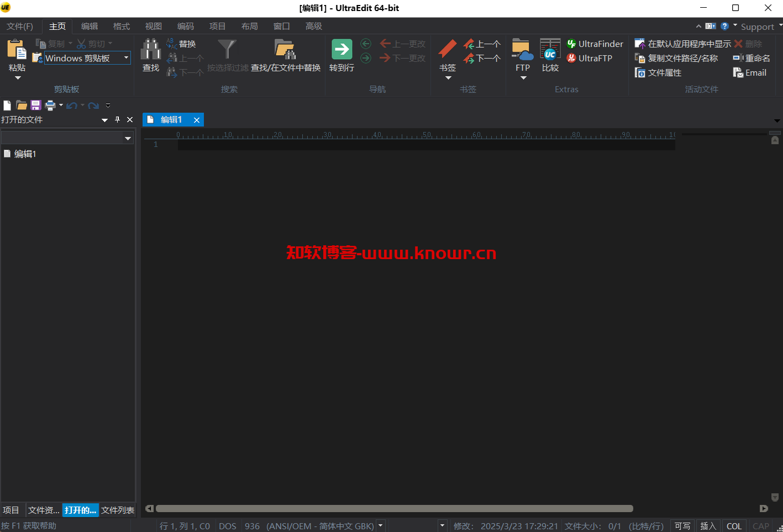783x532 pixels.
Task: Open the Support menu
Action: click(x=757, y=27)
